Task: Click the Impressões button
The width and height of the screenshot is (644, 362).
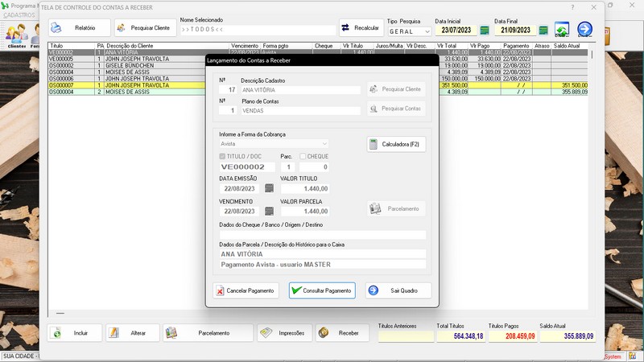Action: pos(285,333)
